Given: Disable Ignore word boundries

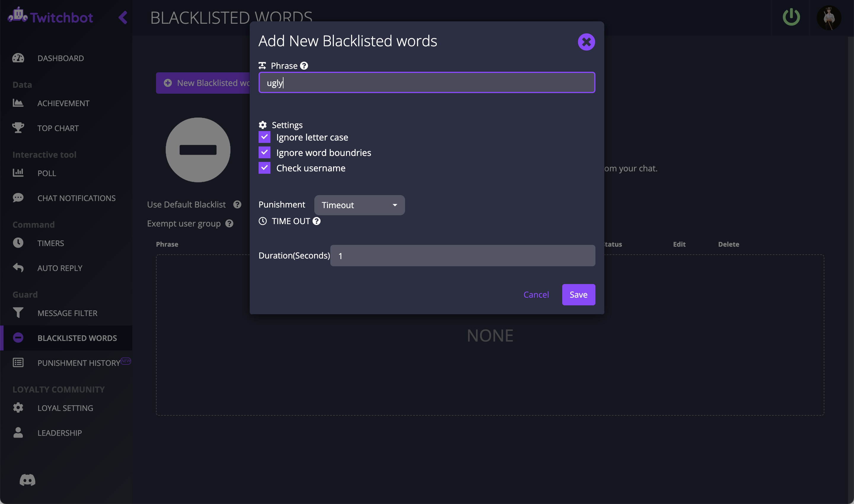Looking at the screenshot, I should click(x=264, y=152).
